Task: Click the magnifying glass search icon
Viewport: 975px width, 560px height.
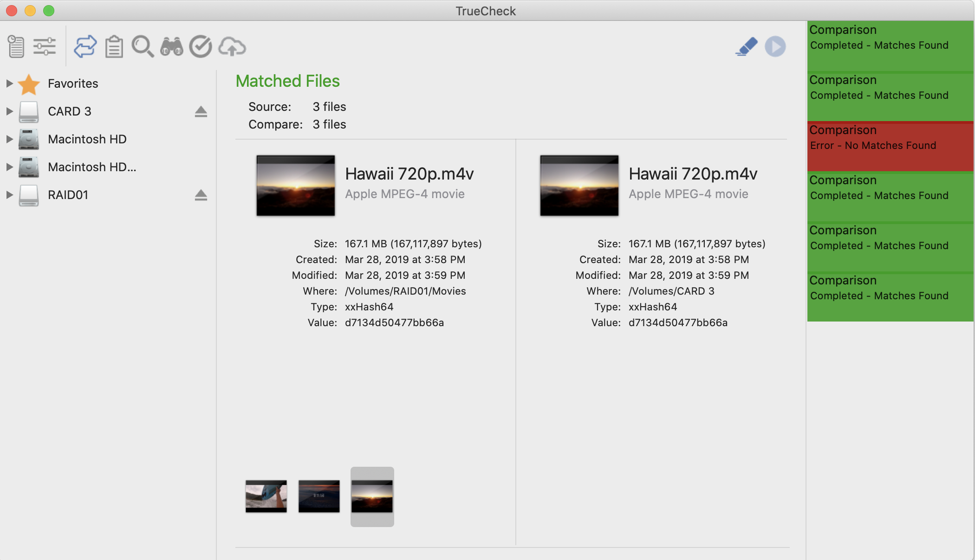Action: (x=143, y=46)
